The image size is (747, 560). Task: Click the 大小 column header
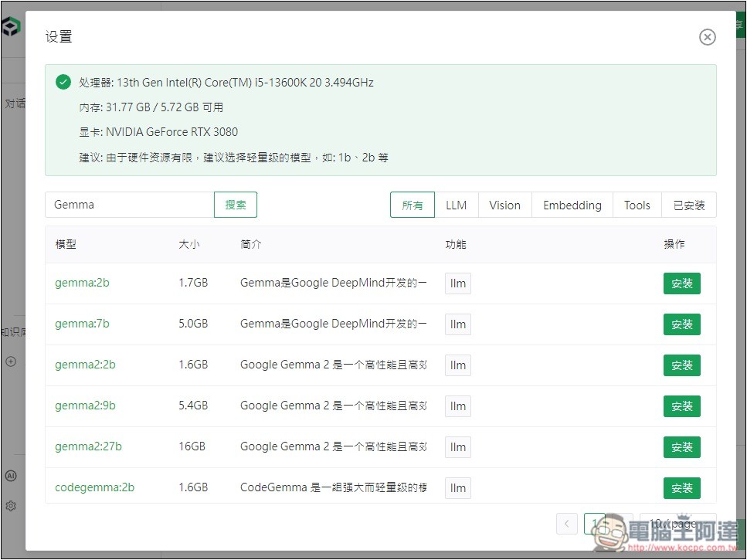tap(189, 244)
